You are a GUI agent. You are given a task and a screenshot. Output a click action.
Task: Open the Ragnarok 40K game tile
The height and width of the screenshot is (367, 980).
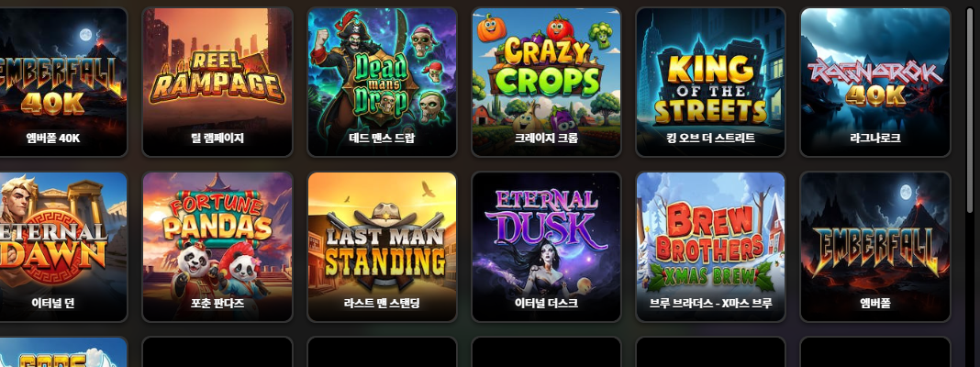pos(875,82)
